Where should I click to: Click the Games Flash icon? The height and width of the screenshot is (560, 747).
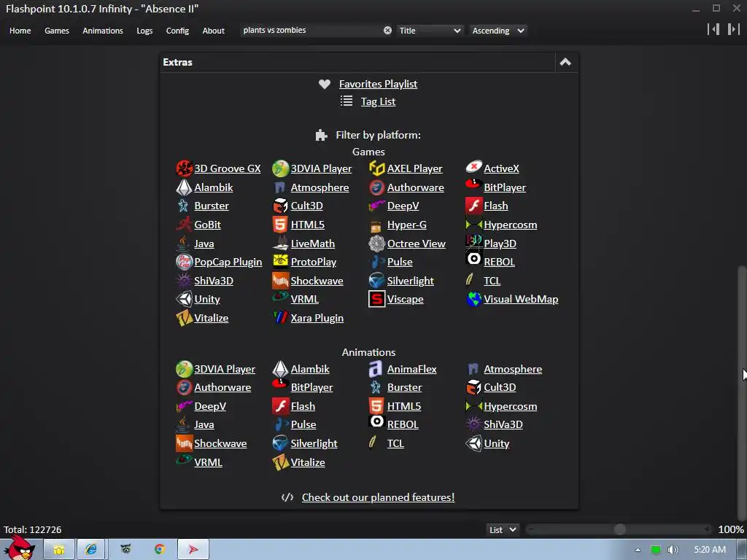point(473,205)
